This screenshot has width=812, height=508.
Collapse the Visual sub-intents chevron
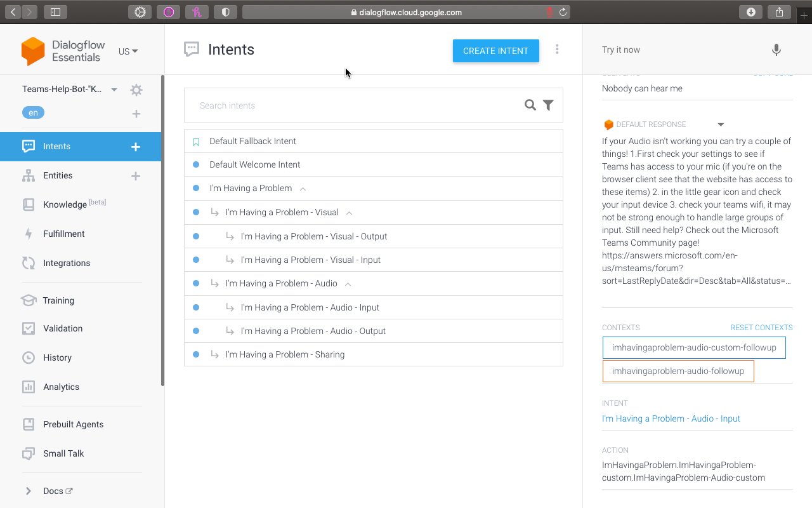[x=349, y=213]
